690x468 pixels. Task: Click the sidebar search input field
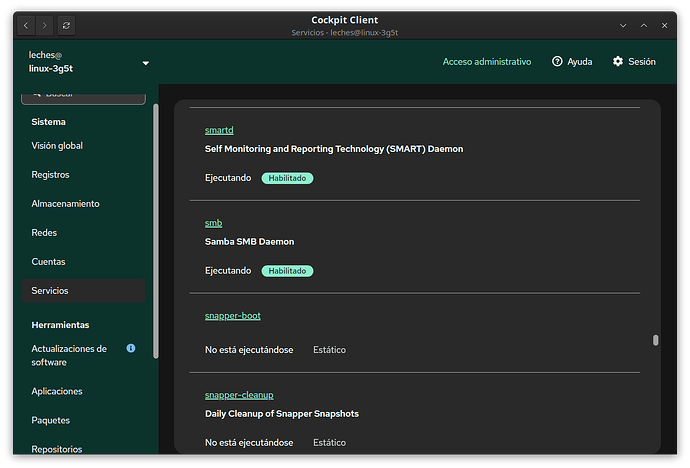84,96
